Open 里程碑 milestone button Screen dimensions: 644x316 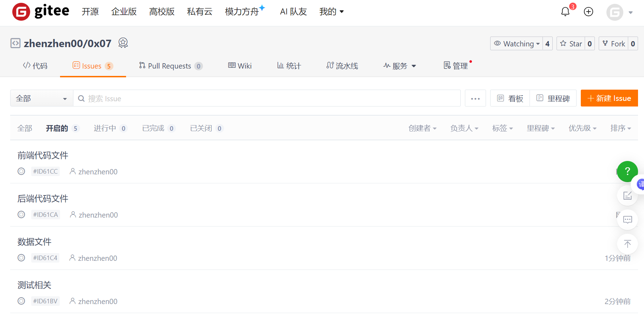tap(553, 98)
